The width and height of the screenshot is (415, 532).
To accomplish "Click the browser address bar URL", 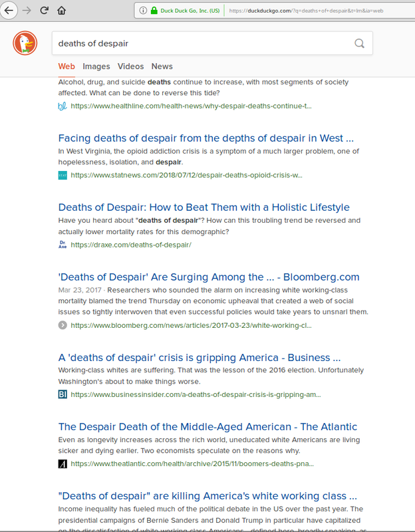I will pyautogui.click(x=306, y=11).
